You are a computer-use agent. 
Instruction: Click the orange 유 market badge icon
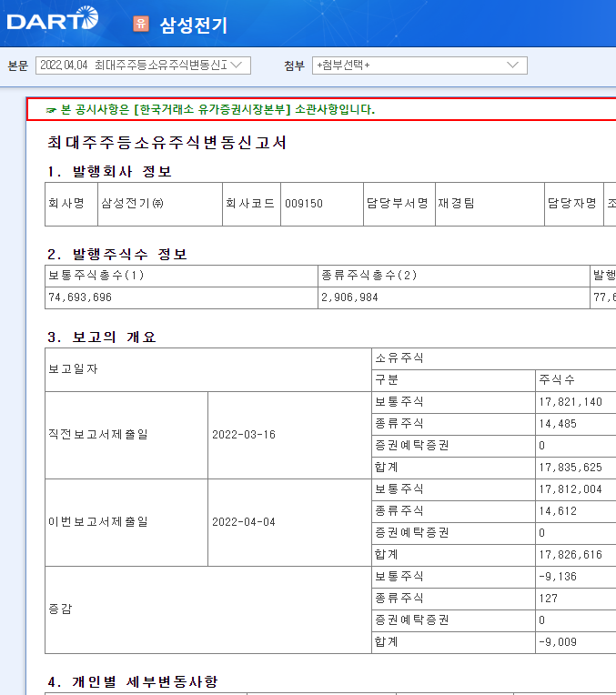(141, 24)
